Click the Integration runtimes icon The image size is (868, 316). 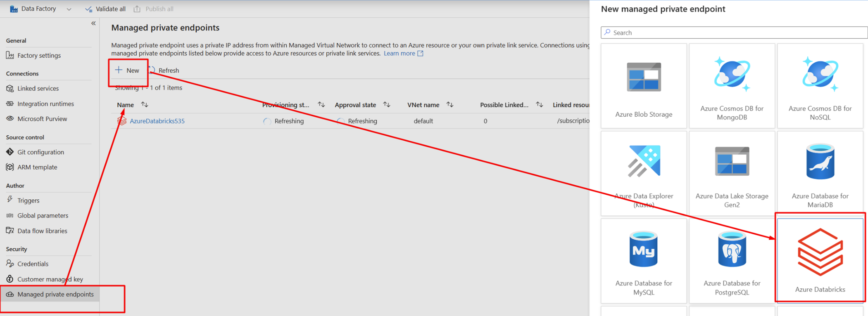(10, 104)
